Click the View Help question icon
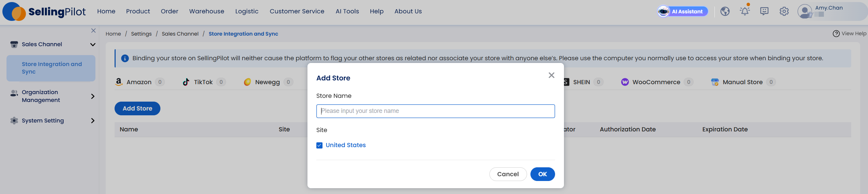Screen dimensions: 868x194 (x=836, y=34)
